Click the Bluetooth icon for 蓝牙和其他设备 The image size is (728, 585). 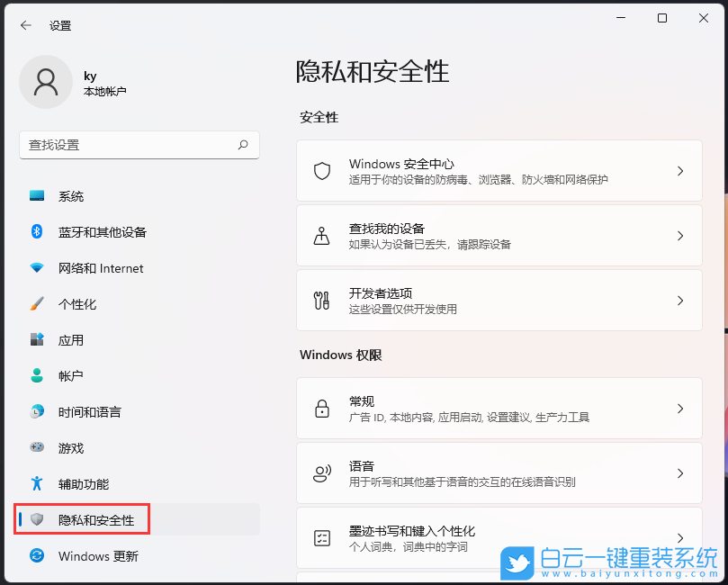pos(36,232)
